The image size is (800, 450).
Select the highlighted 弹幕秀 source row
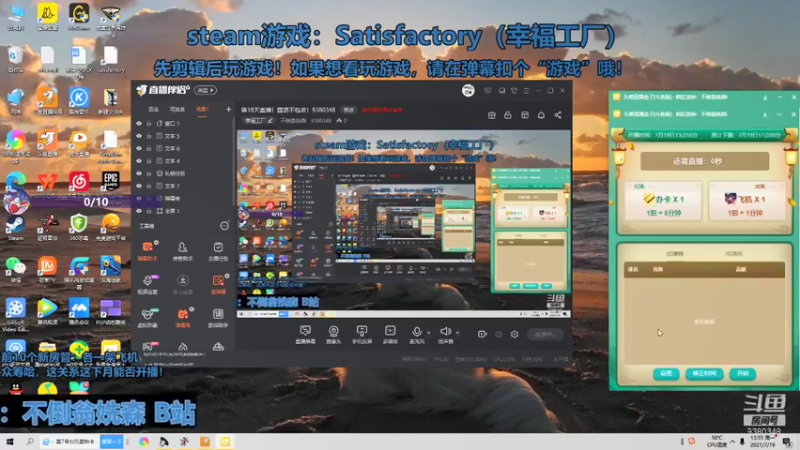pyautogui.click(x=184, y=198)
